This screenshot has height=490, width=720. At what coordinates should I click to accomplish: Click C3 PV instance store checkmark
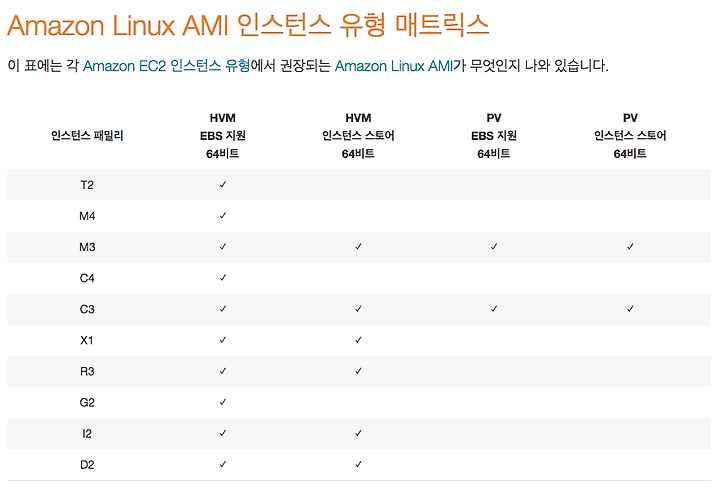tap(630, 309)
